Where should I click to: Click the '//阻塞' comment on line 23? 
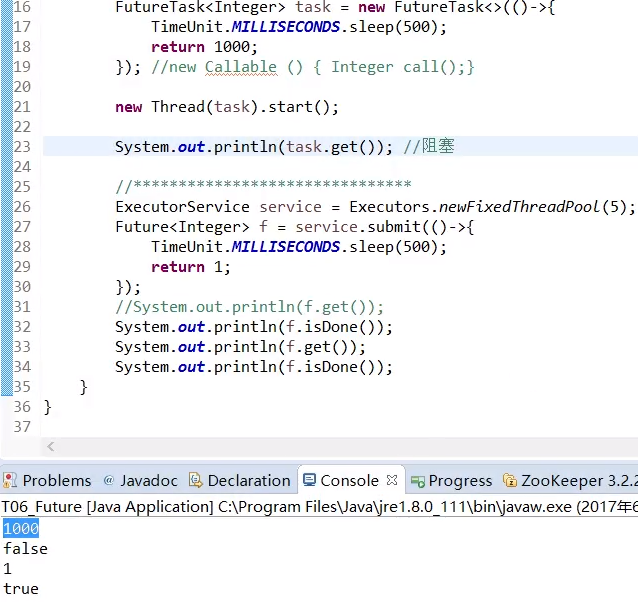point(429,146)
